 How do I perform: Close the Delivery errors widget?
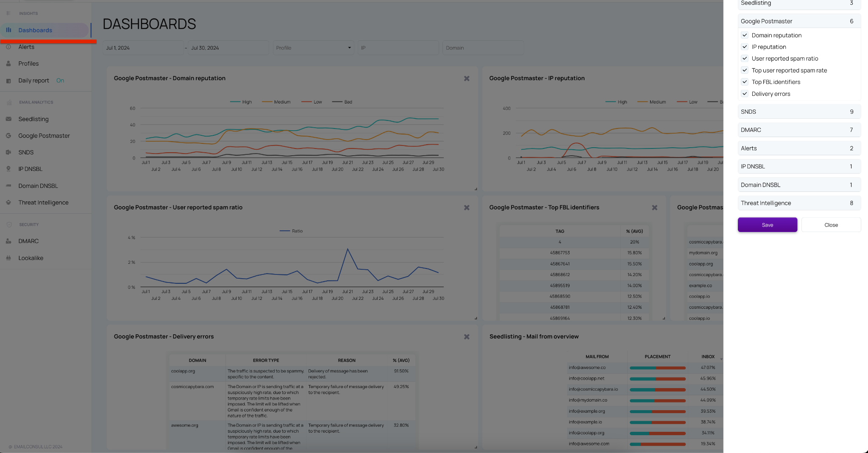[467, 337]
